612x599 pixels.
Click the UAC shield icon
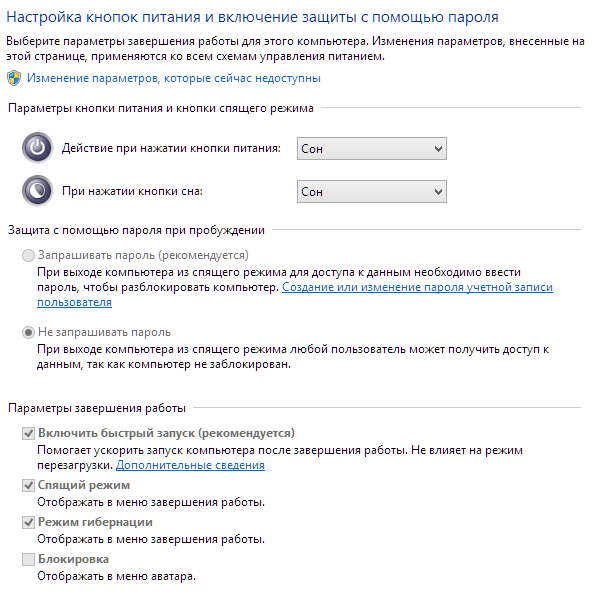(14, 77)
